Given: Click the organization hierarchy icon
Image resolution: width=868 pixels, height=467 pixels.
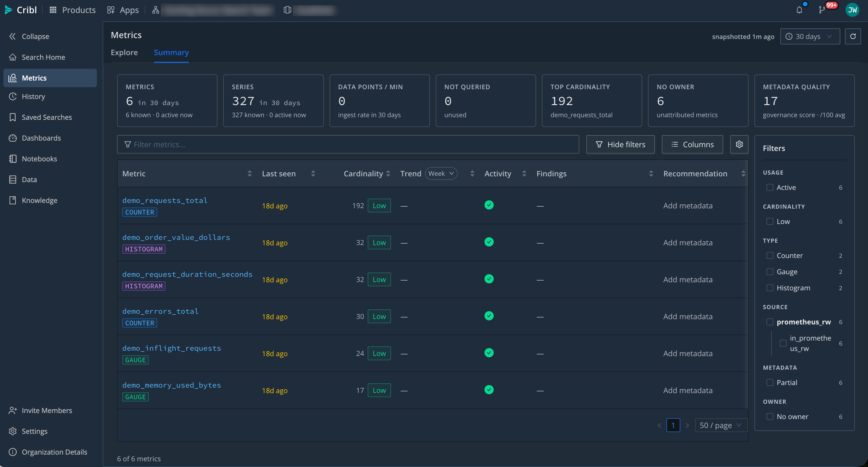Looking at the screenshot, I should (155, 10).
